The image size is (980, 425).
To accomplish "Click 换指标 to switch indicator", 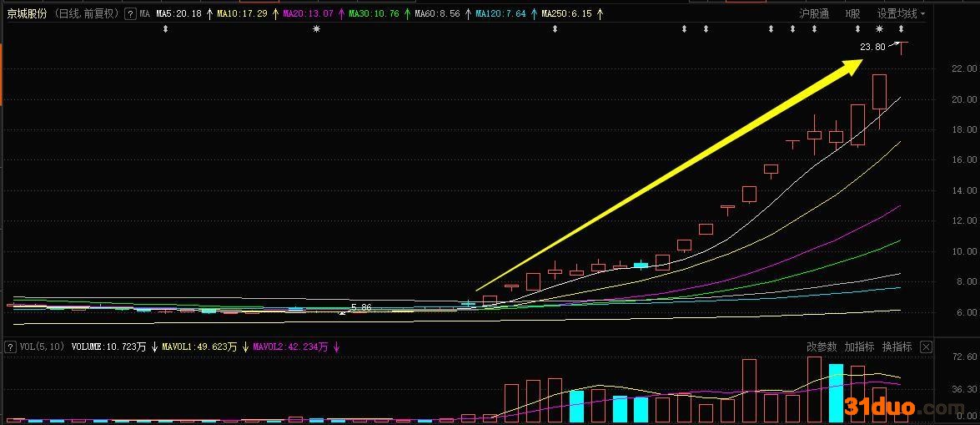I will click(x=897, y=347).
